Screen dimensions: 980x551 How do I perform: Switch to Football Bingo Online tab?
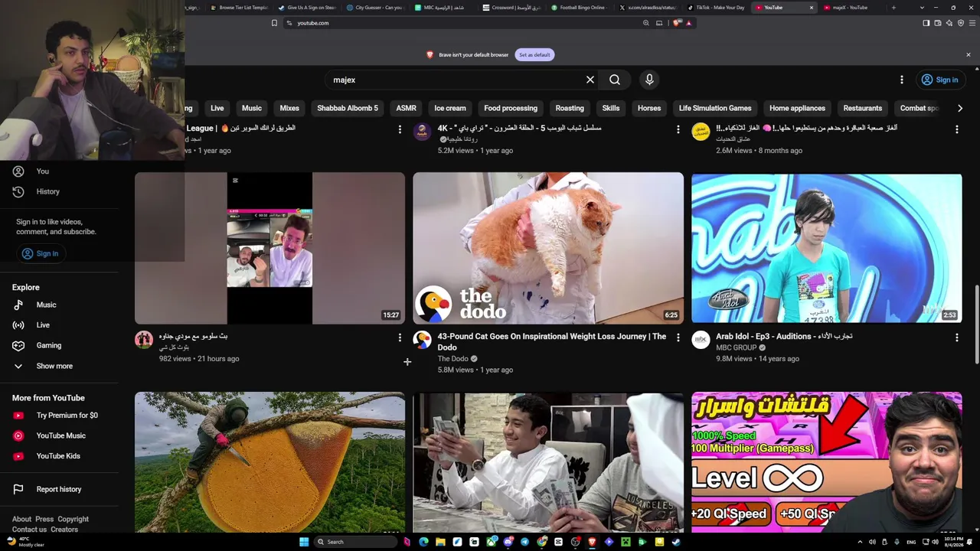point(580,8)
